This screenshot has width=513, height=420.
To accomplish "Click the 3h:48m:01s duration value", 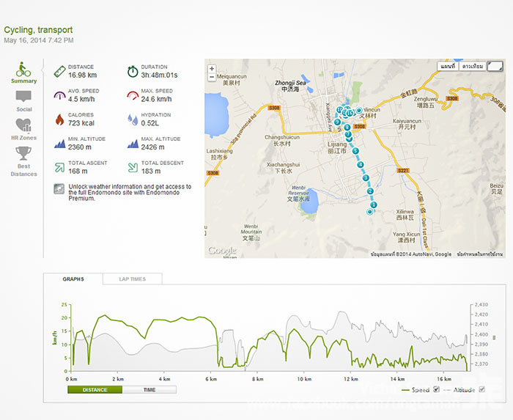I will coord(159,75).
